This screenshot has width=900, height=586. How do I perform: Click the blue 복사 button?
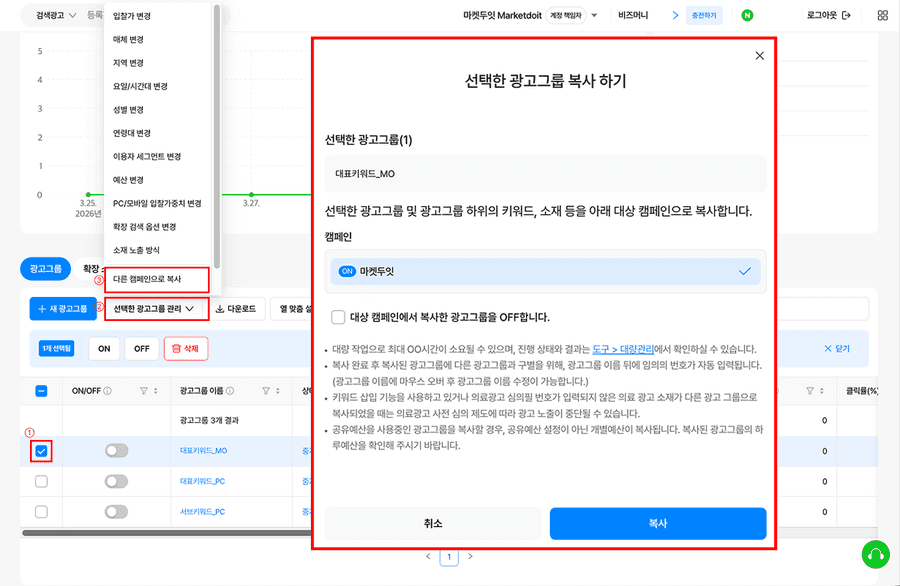pyautogui.click(x=657, y=523)
